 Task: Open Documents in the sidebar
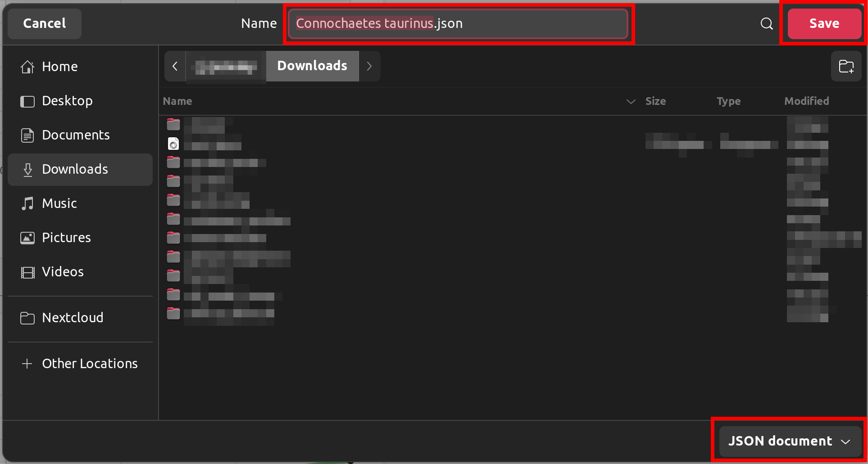(x=80, y=135)
